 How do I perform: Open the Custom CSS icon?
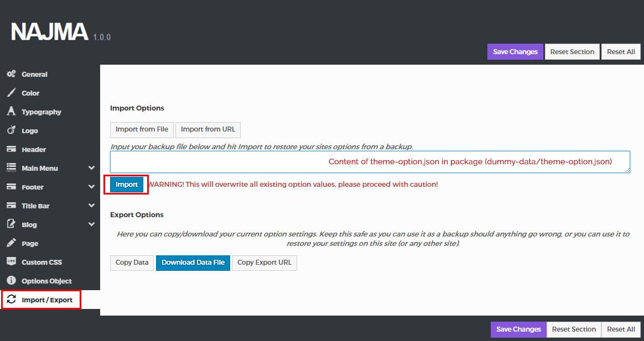11,262
